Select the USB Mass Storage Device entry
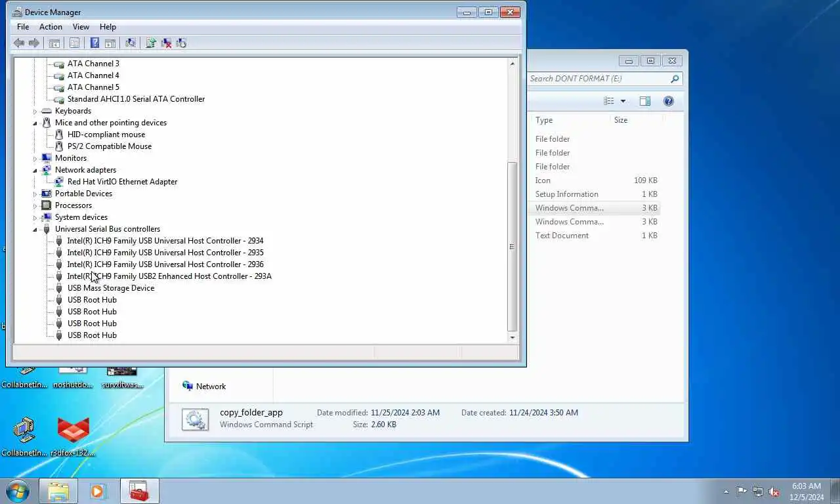The height and width of the screenshot is (504, 840). tap(111, 288)
